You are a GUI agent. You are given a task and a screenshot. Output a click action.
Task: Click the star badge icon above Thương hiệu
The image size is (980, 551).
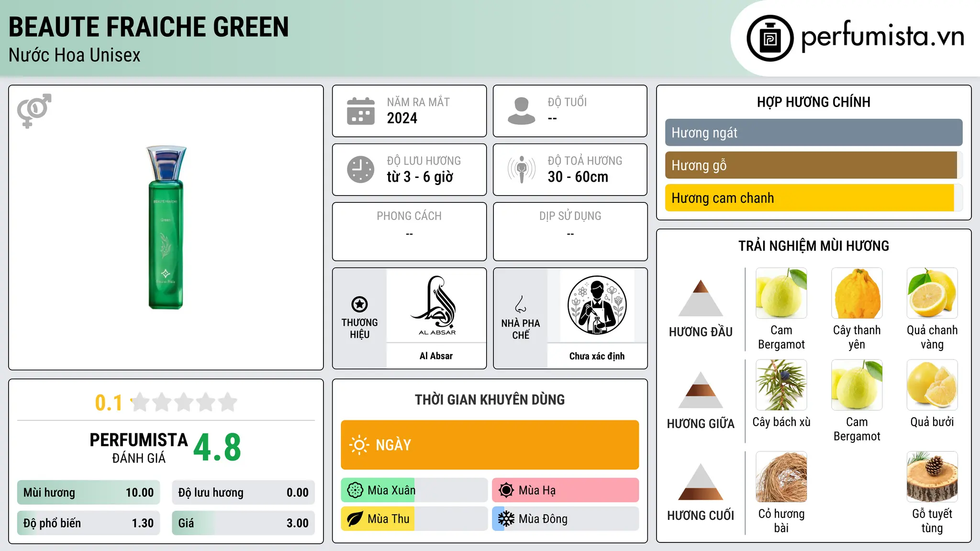pyautogui.click(x=359, y=304)
